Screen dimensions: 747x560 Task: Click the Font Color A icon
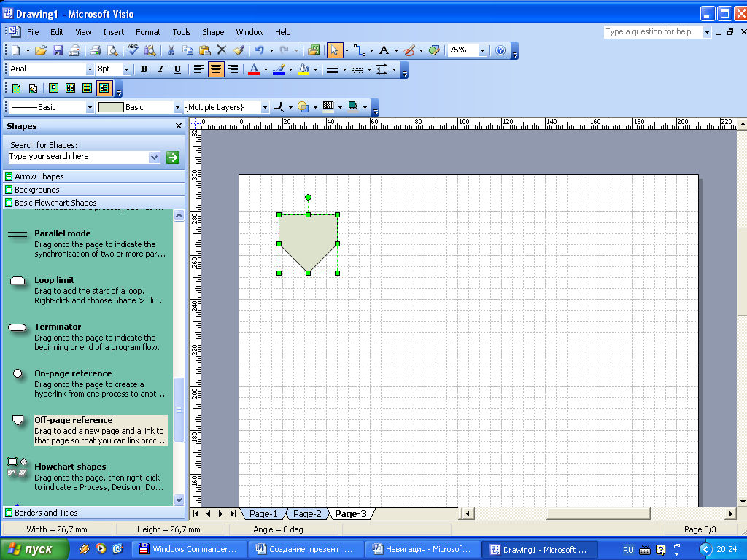point(254,69)
